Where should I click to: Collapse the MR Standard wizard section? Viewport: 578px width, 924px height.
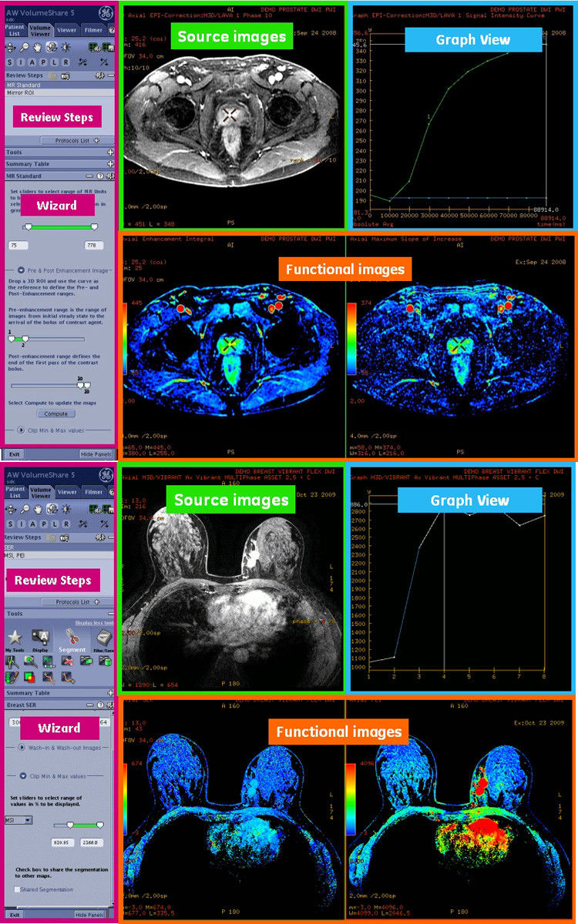pos(89,176)
